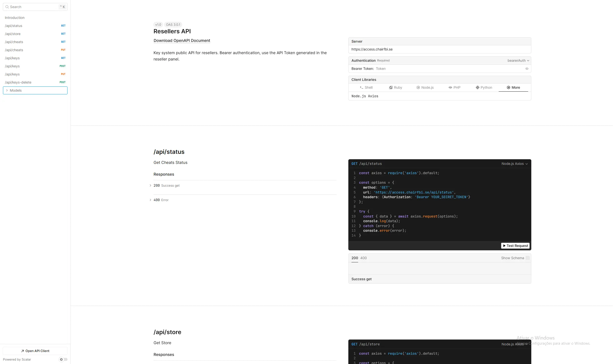
Task: Click the Download OpenAPI Document link
Action: click(x=182, y=40)
